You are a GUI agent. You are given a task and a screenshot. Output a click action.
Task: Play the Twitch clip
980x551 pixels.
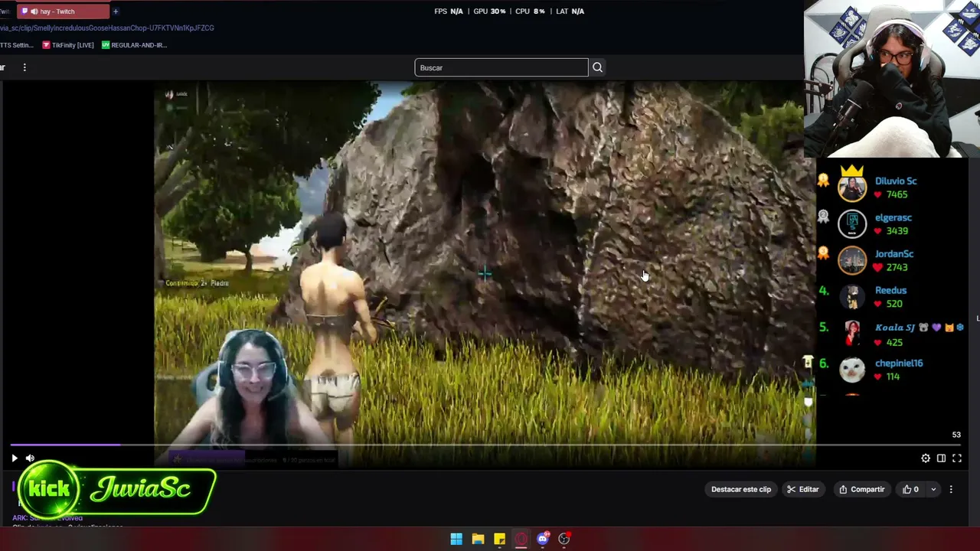15,458
